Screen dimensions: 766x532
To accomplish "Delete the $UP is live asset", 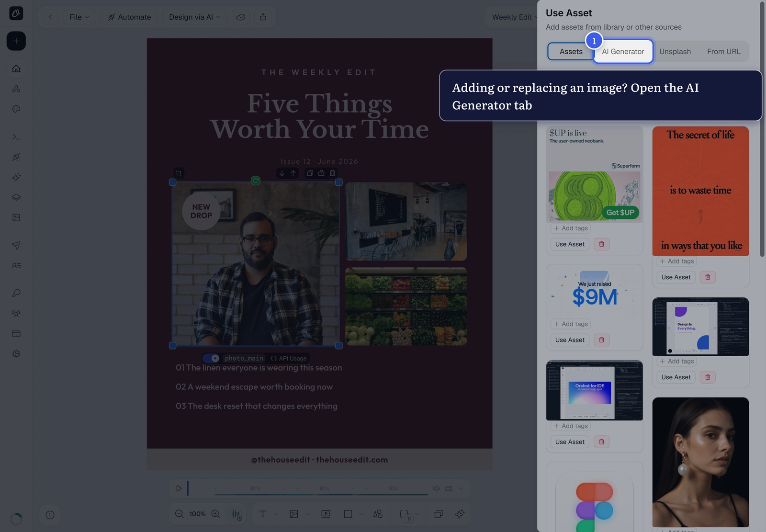I will (602, 244).
